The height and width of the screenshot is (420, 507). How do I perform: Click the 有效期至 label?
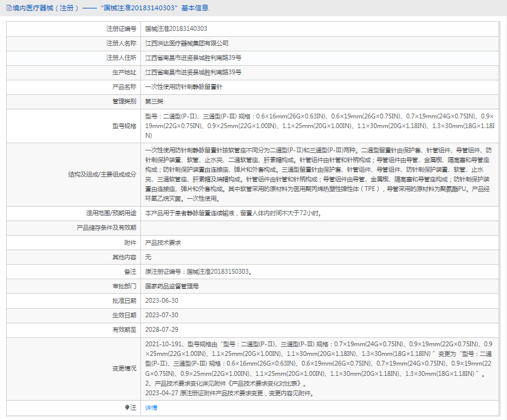click(125, 330)
